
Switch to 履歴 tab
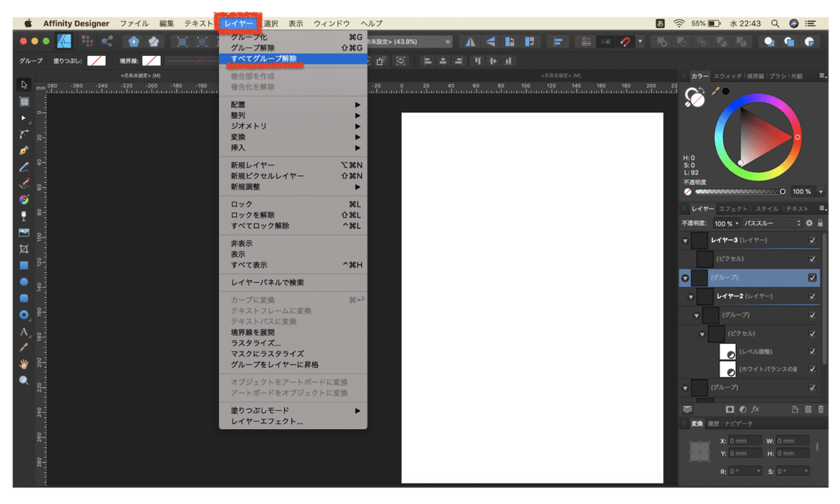click(x=713, y=423)
